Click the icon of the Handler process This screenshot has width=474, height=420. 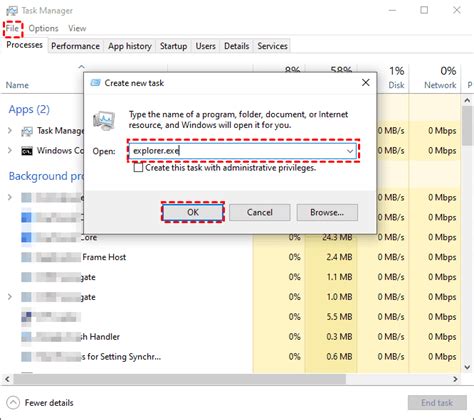(x=27, y=337)
